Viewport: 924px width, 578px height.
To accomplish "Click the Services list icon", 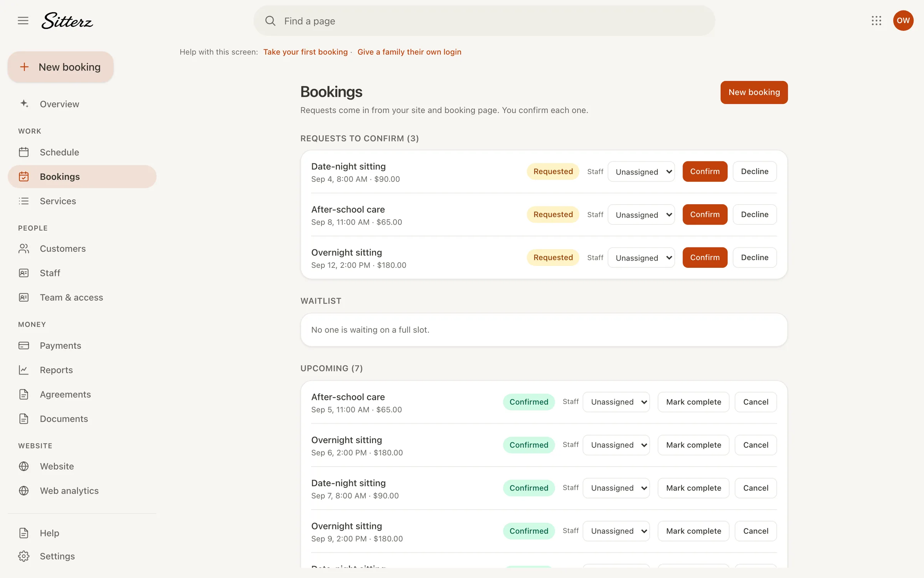I will [24, 201].
